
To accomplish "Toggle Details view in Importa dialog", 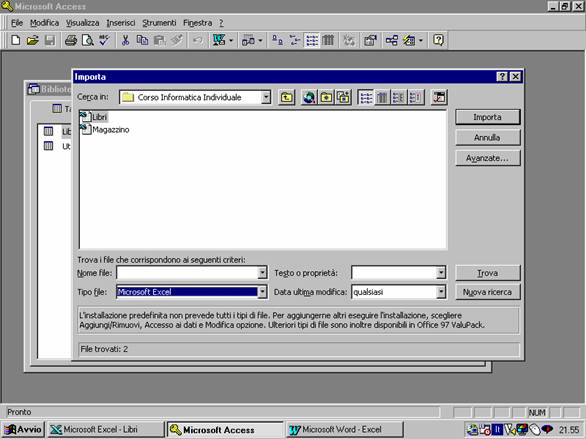I will coord(382,98).
